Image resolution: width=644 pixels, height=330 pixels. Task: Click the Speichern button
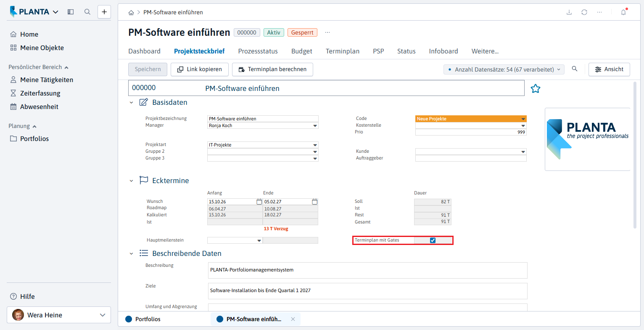[x=148, y=69]
